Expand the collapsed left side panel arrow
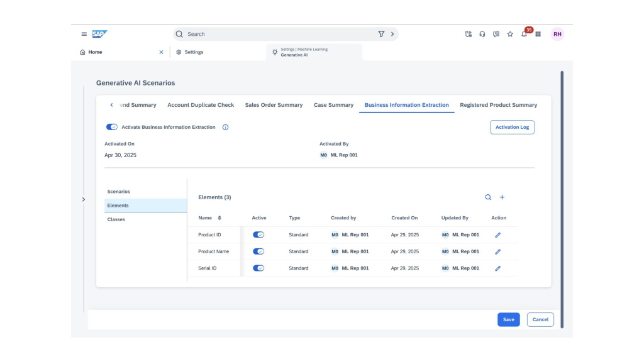Image resolution: width=644 pixels, height=362 pixels. point(84,199)
